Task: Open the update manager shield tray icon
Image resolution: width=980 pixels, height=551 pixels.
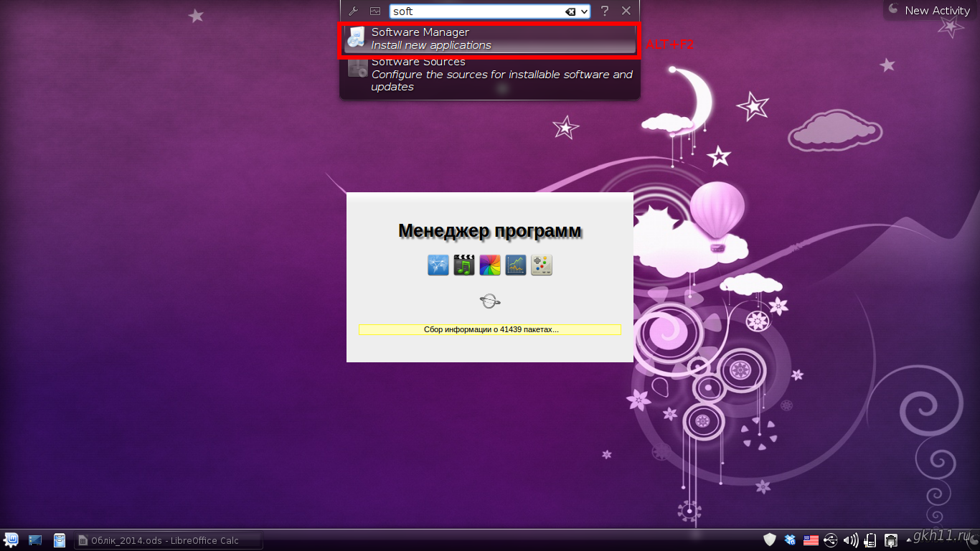Action: coord(770,540)
